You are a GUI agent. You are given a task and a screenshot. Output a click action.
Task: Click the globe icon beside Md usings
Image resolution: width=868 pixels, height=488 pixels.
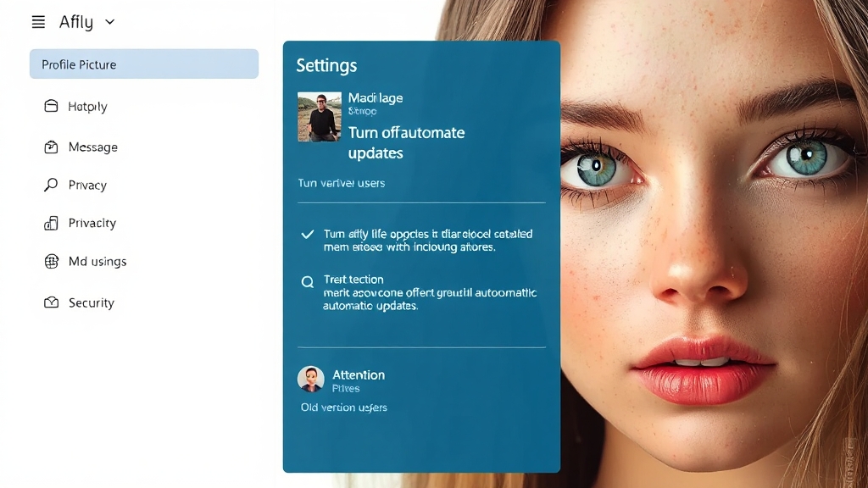click(51, 261)
